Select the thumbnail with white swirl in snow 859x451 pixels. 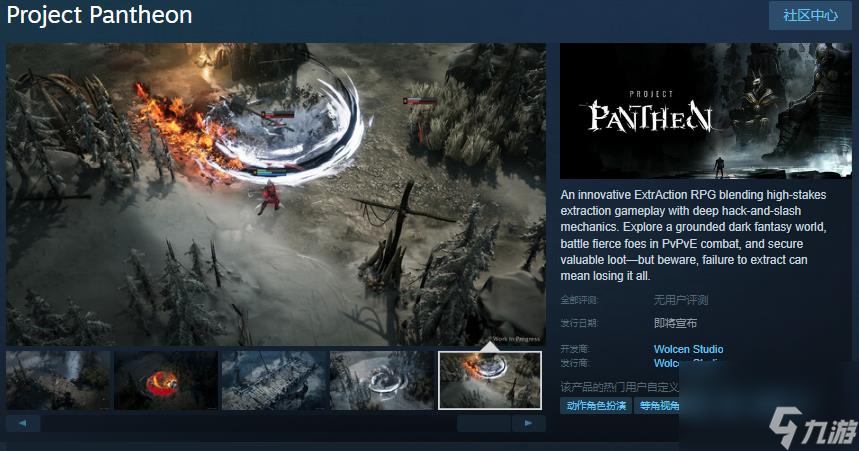tap(382, 380)
